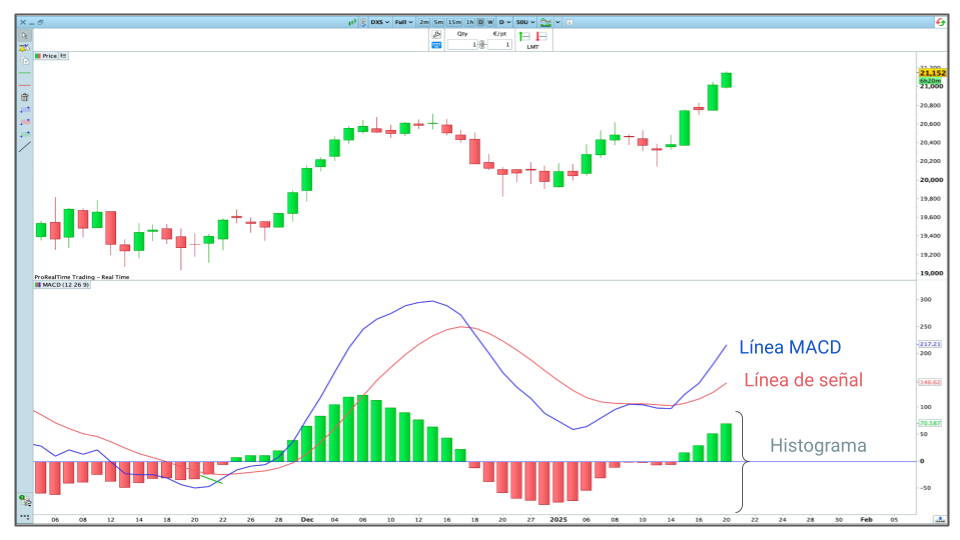Click the Feb date label on time axis
This screenshot has width=960, height=540.
(866, 519)
